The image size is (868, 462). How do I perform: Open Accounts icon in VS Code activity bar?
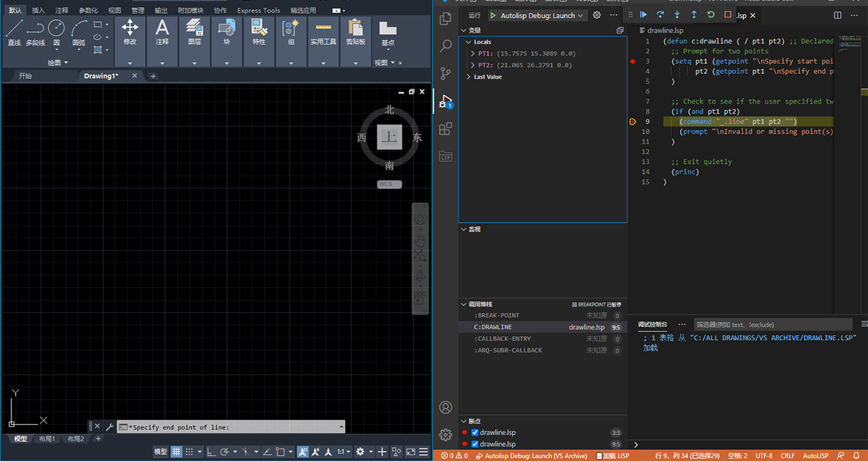445,407
